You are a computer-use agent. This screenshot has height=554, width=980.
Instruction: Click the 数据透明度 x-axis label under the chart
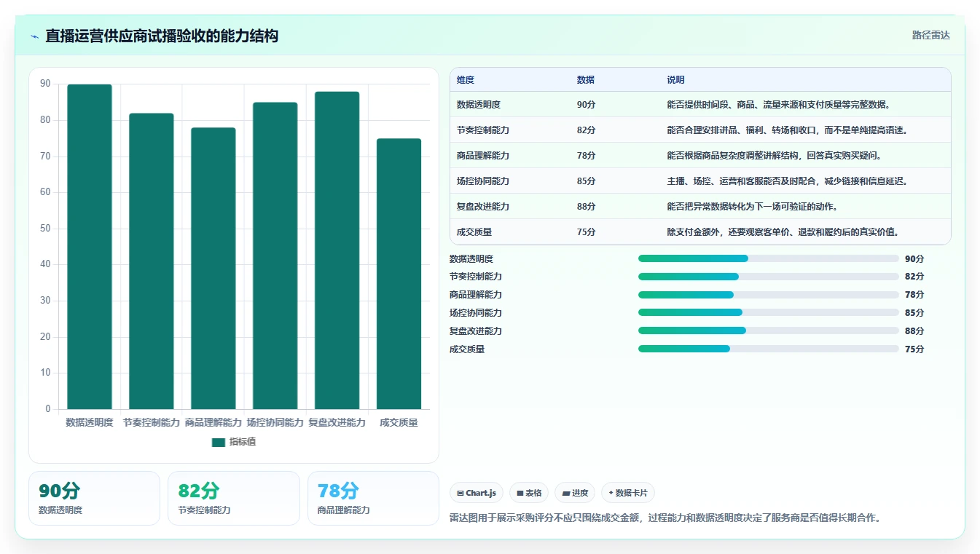coord(90,422)
